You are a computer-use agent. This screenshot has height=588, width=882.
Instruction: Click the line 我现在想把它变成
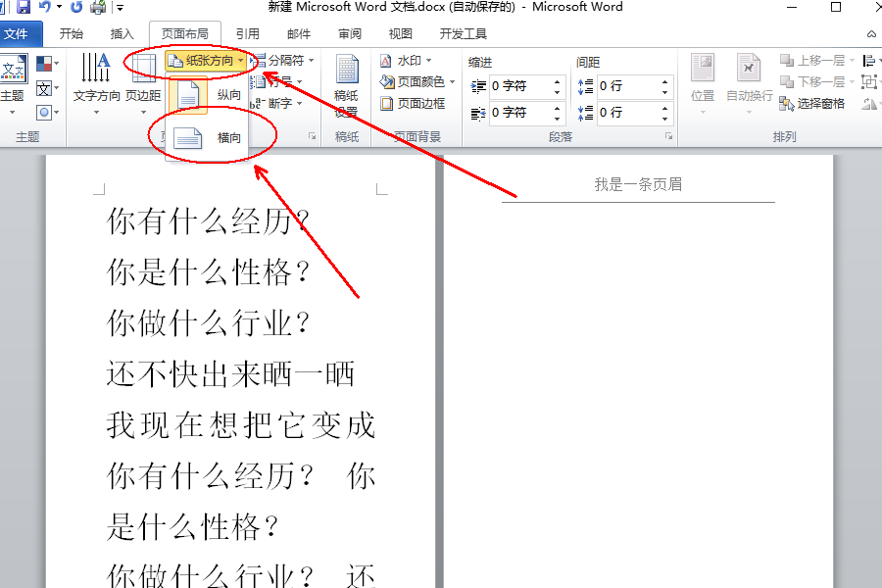pos(241,425)
